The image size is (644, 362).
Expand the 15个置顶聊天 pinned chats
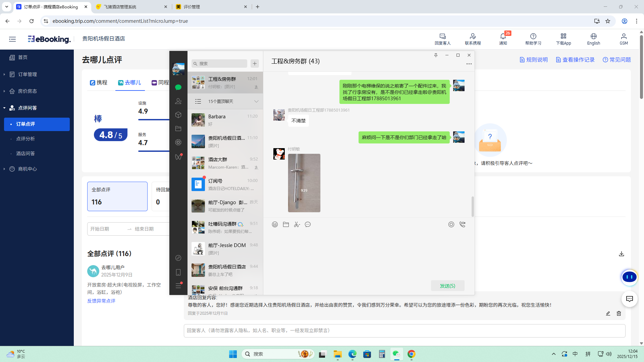coord(256,102)
